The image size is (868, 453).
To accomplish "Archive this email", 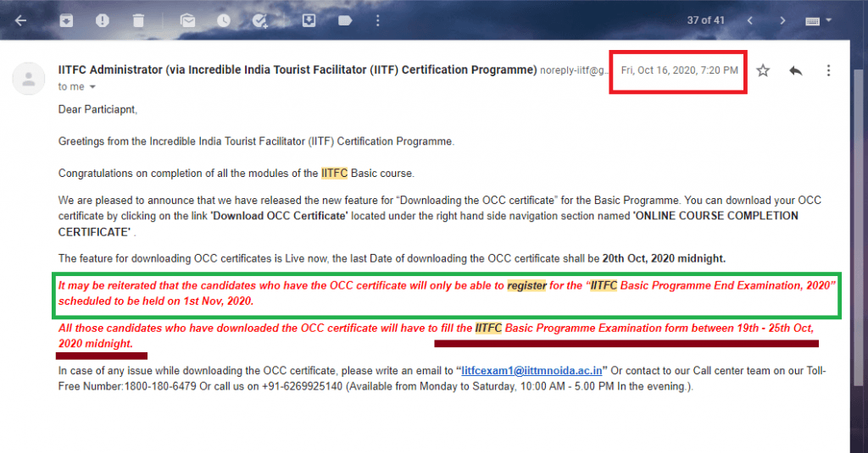I will [x=66, y=21].
